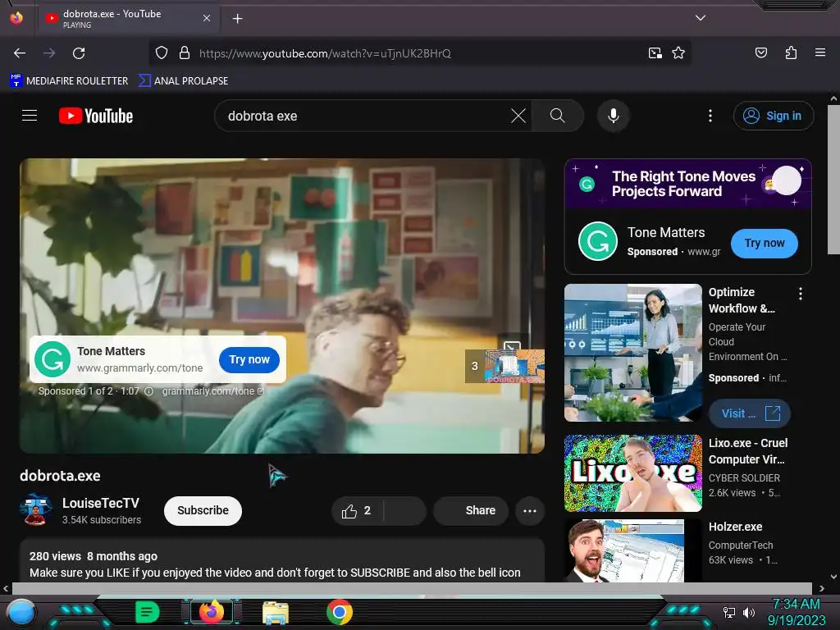Open the Firefox extensions puzzle icon
This screenshot has width=840, height=630.
[791, 52]
